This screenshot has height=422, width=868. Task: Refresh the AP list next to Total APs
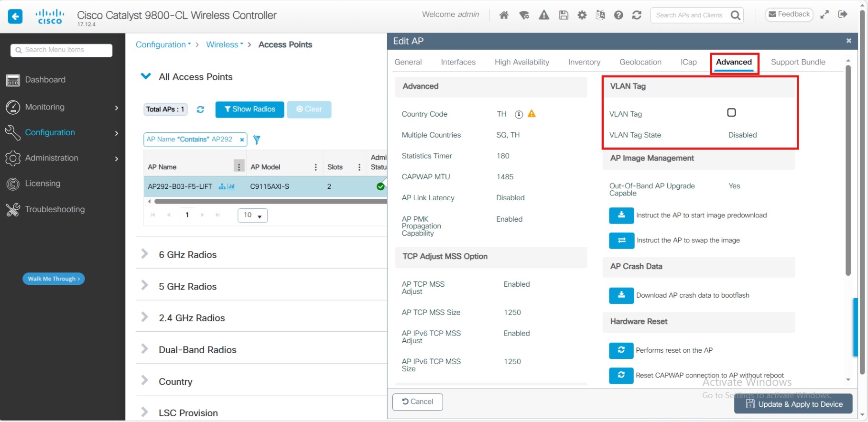click(200, 109)
